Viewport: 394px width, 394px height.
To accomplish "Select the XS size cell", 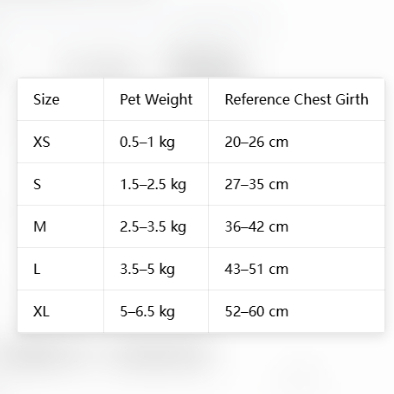I will coord(60,142).
